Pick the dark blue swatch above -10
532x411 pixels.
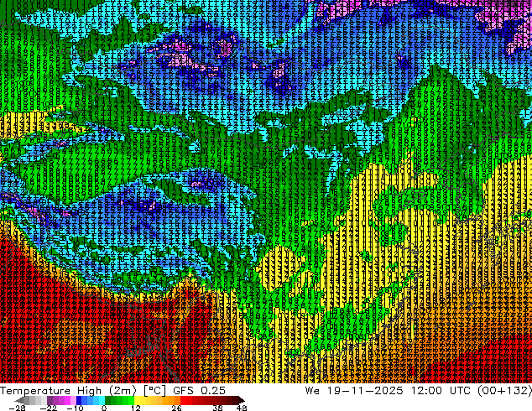tap(79, 400)
